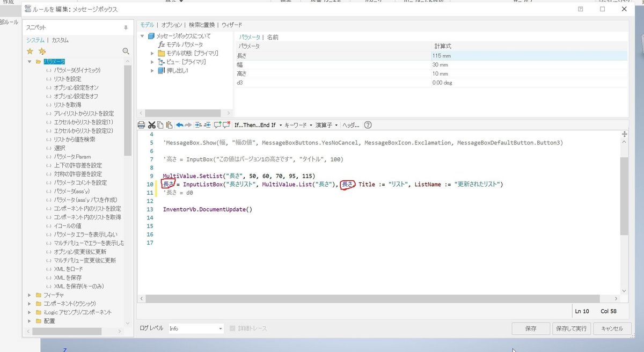Toggle the 詳細トレース checkbox
The image size is (644, 352).
coord(232,328)
